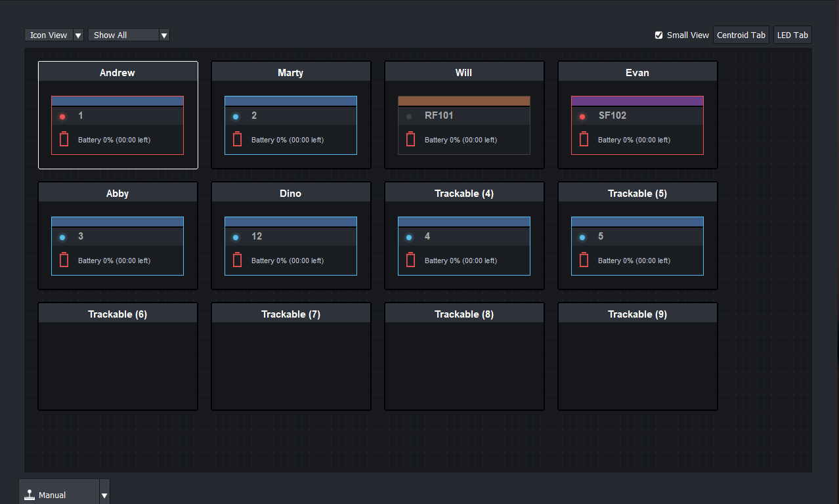Click the blue status dot on Dino's beacon 12
Image resolution: width=839 pixels, height=504 pixels.
pos(235,237)
